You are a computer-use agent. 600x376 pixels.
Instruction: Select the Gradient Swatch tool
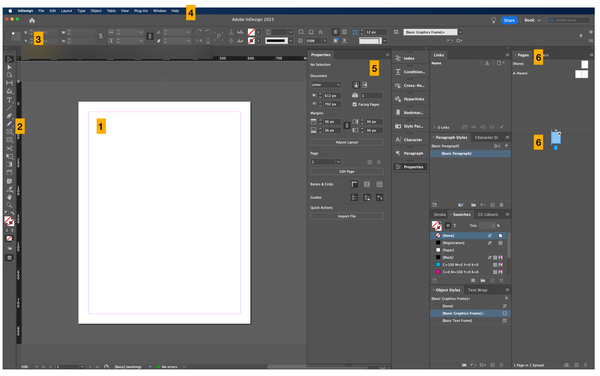[9, 164]
